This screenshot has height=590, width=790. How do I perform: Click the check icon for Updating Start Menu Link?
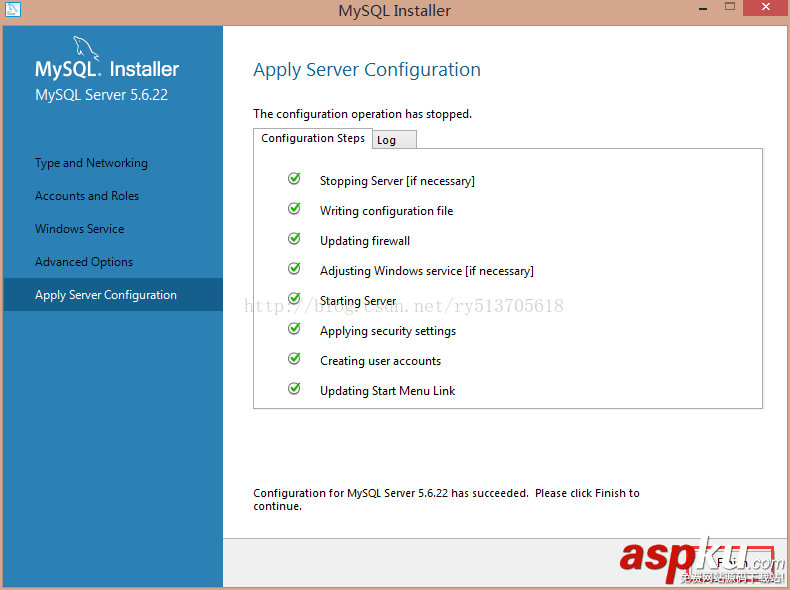294,389
